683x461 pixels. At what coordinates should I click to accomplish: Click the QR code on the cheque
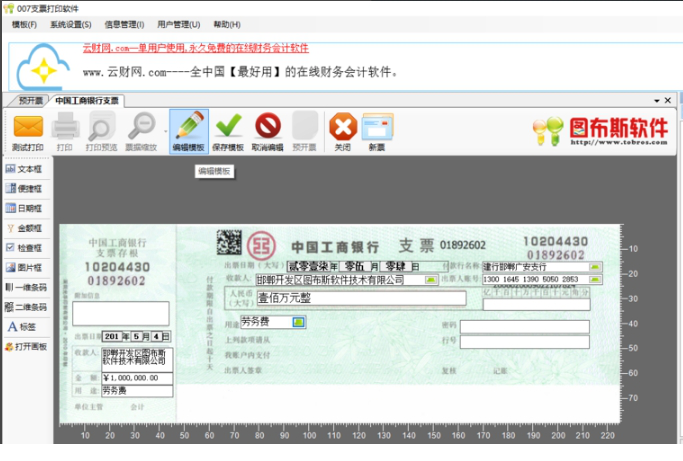click(229, 242)
